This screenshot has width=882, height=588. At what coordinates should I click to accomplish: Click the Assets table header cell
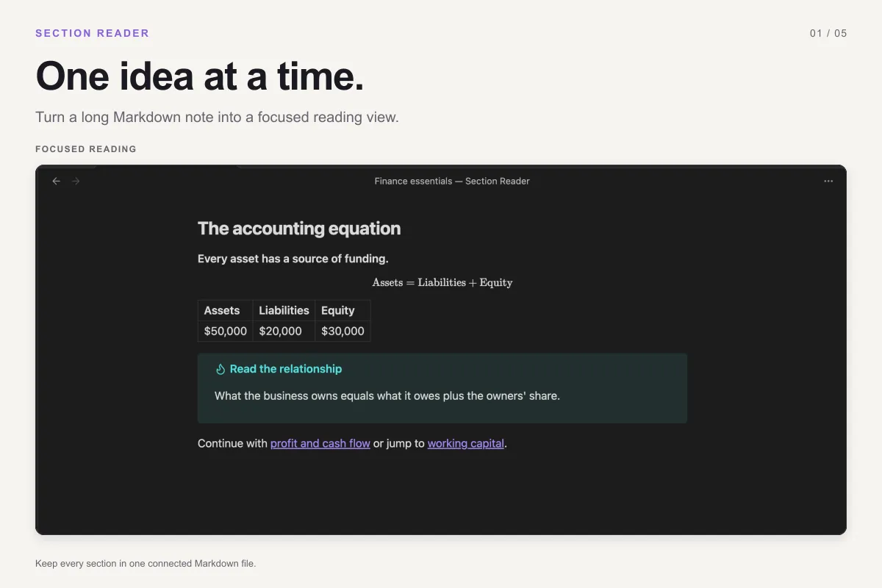(x=226, y=310)
